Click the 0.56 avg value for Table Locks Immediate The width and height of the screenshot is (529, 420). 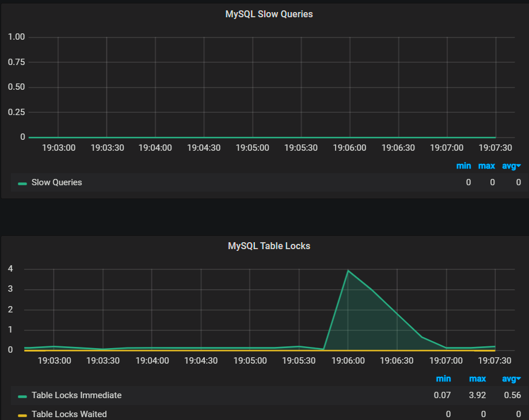[512, 395]
